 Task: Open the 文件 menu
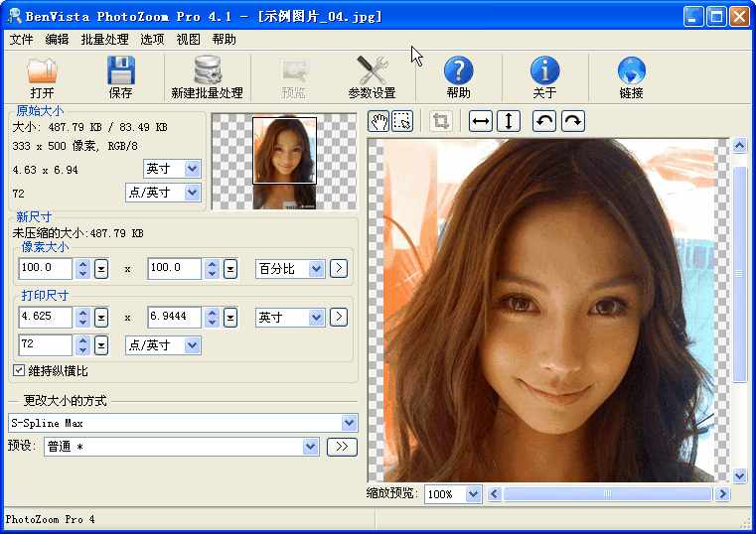click(x=22, y=40)
